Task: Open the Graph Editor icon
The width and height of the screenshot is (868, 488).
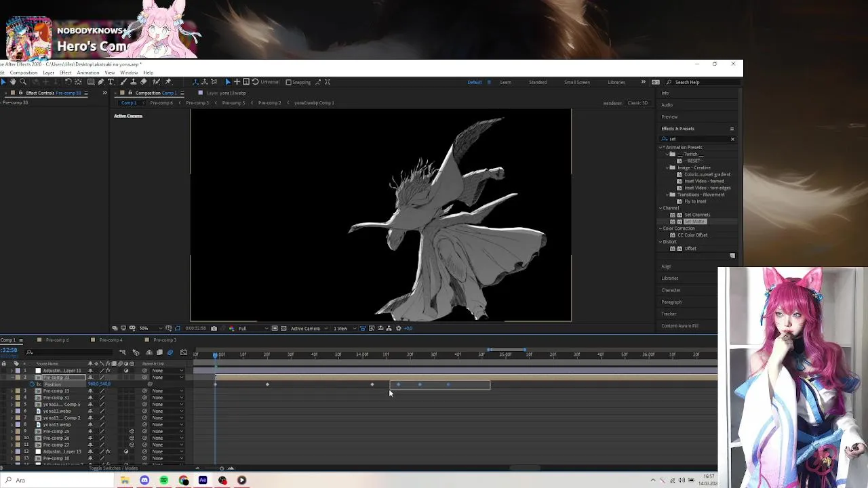Action: point(184,352)
